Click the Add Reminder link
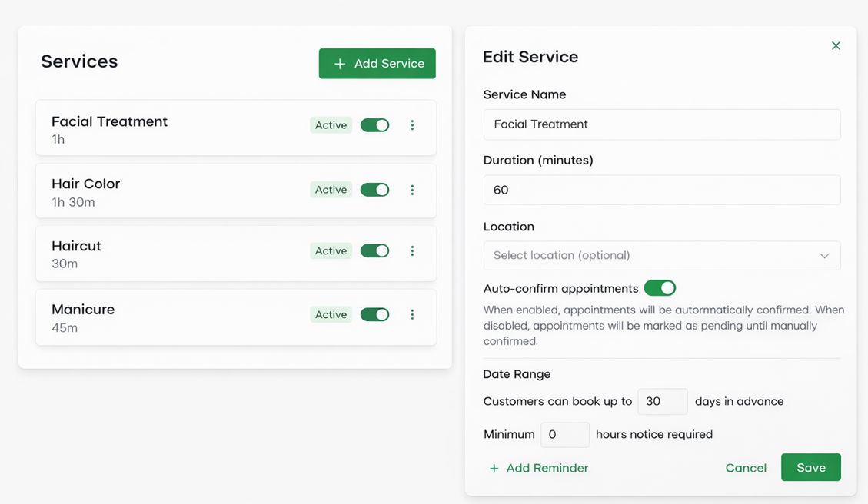Viewport: 868px width, 504px height. [x=546, y=468]
